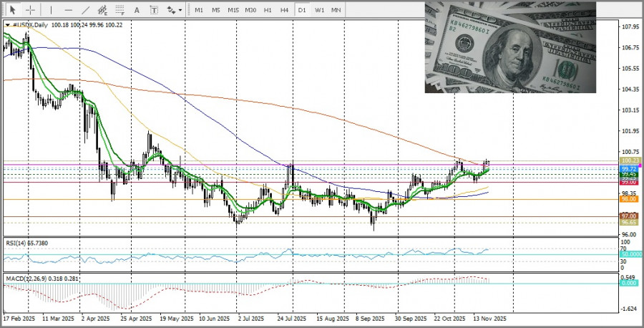
Task: Select the Fibonacci retracement tool
Action: click(120, 10)
